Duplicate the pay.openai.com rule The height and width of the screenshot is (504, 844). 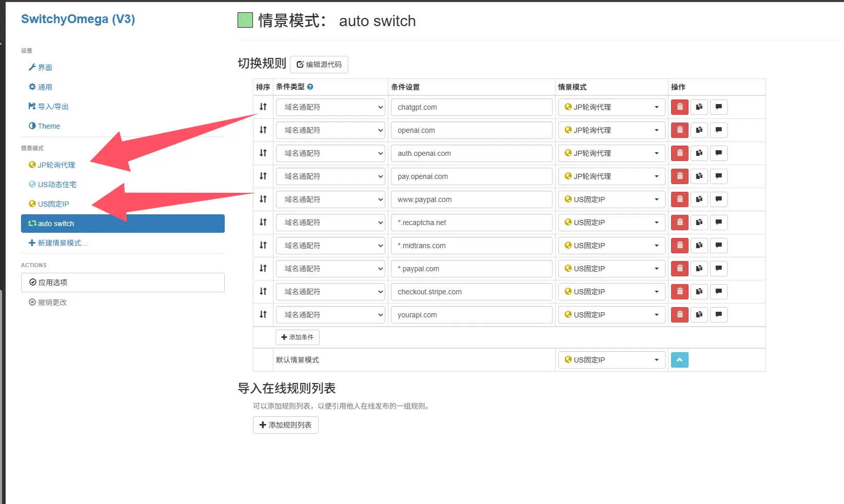point(699,176)
